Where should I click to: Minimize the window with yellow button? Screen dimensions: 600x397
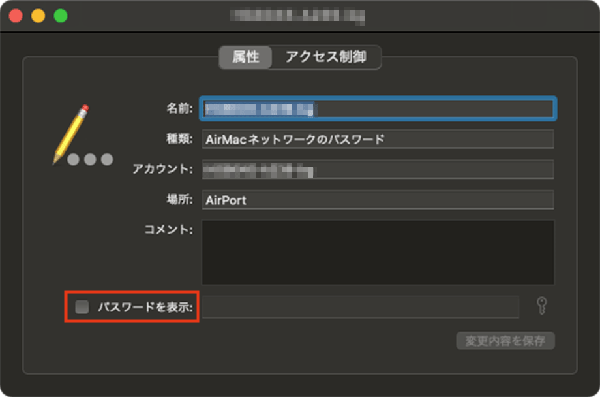tap(38, 16)
